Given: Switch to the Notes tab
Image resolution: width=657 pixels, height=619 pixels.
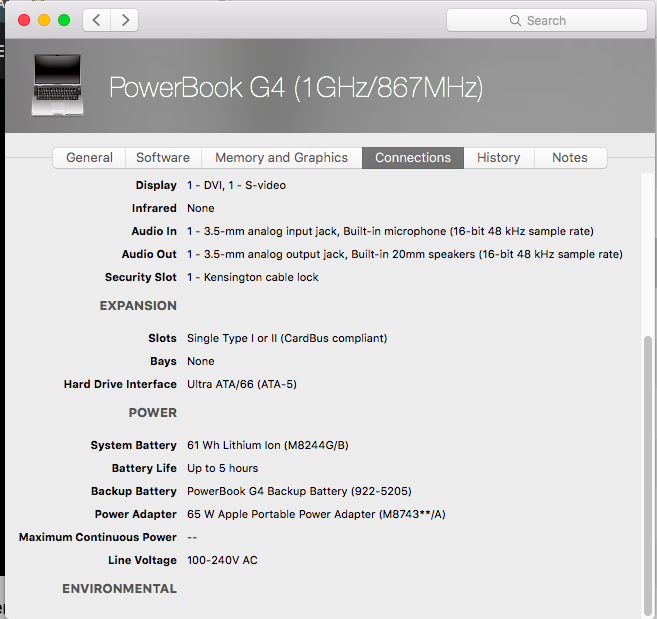Looking at the screenshot, I should point(570,158).
